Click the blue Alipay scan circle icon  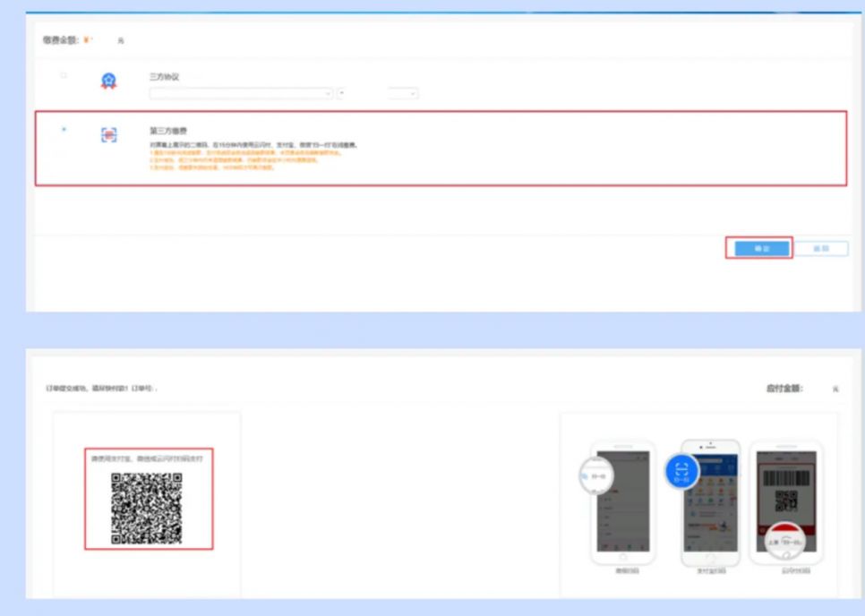click(682, 474)
